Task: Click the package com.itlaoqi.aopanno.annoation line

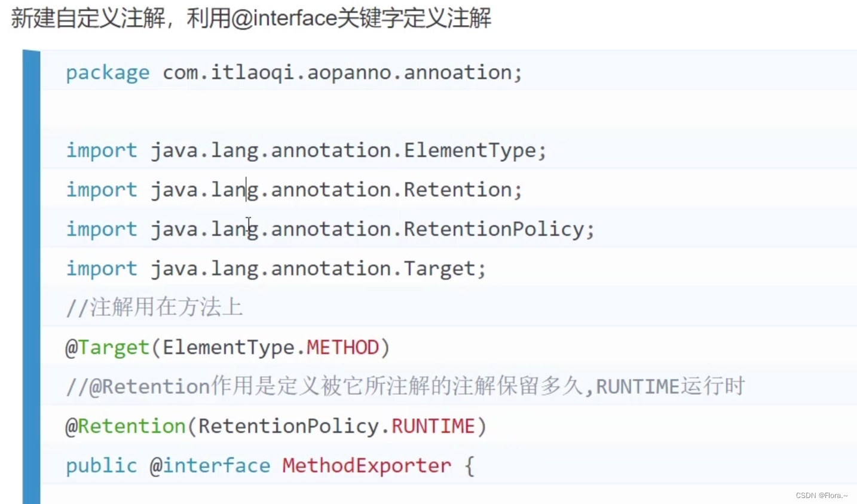Action: pos(294,73)
